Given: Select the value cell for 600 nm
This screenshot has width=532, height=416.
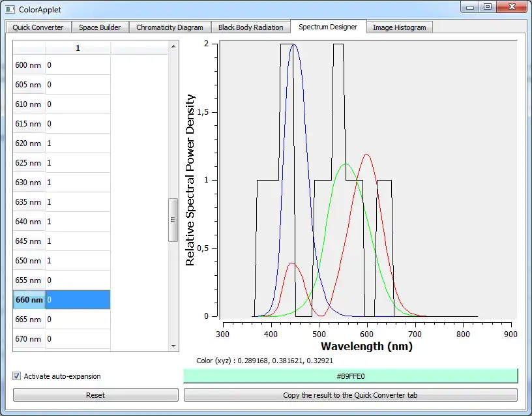Looking at the screenshot, I should pos(78,65).
